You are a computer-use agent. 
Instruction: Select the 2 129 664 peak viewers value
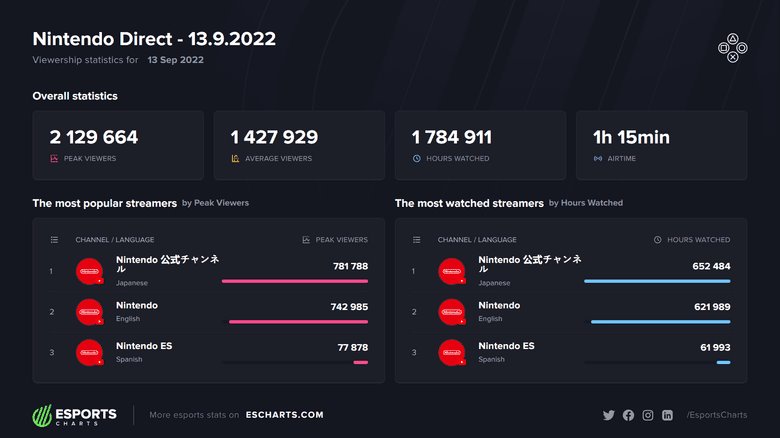pyautogui.click(x=94, y=137)
